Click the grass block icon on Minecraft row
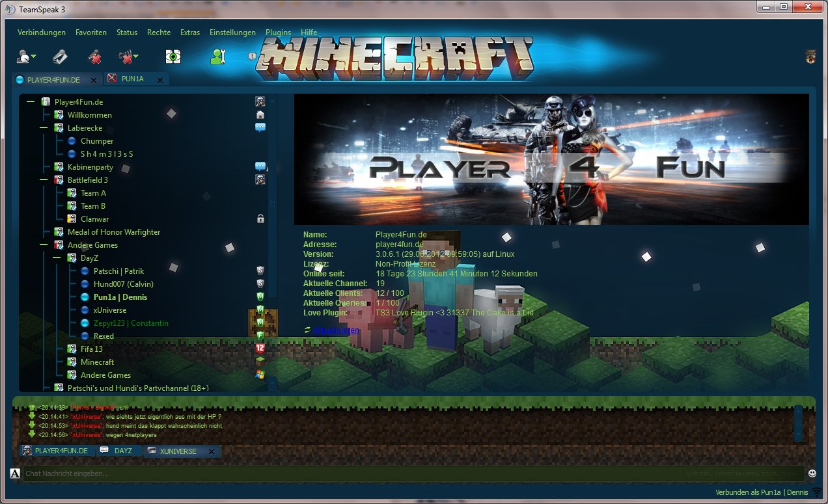Screen dimensions: 828x504 click(x=260, y=362)
